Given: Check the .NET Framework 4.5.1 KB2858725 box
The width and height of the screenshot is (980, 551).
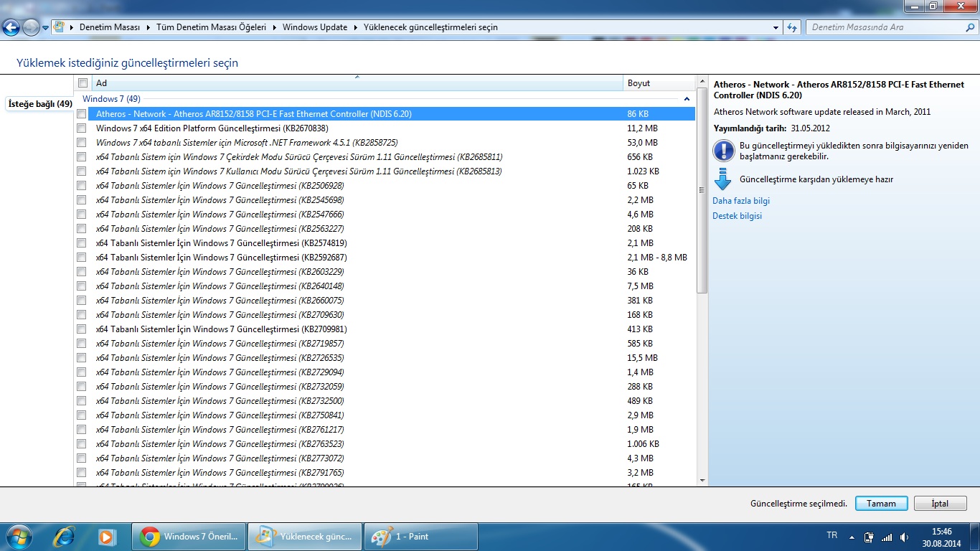Looking at the screenshot, I should pos(81,142).
